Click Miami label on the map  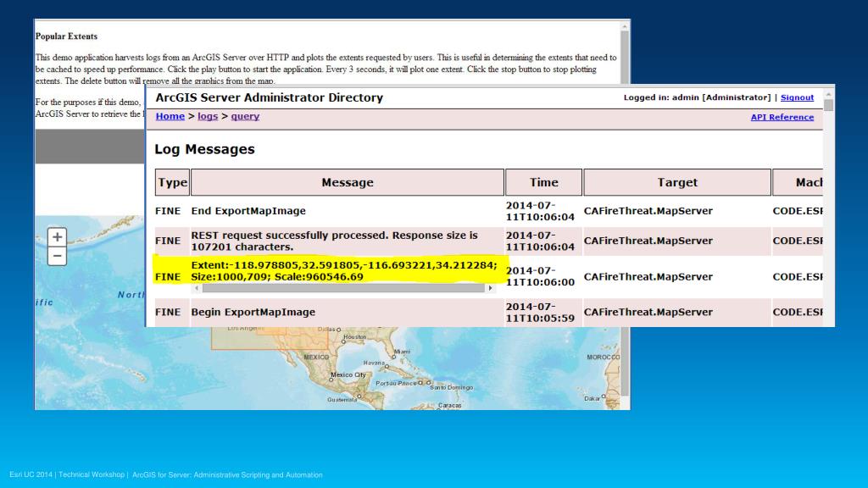tap(403, 352)
